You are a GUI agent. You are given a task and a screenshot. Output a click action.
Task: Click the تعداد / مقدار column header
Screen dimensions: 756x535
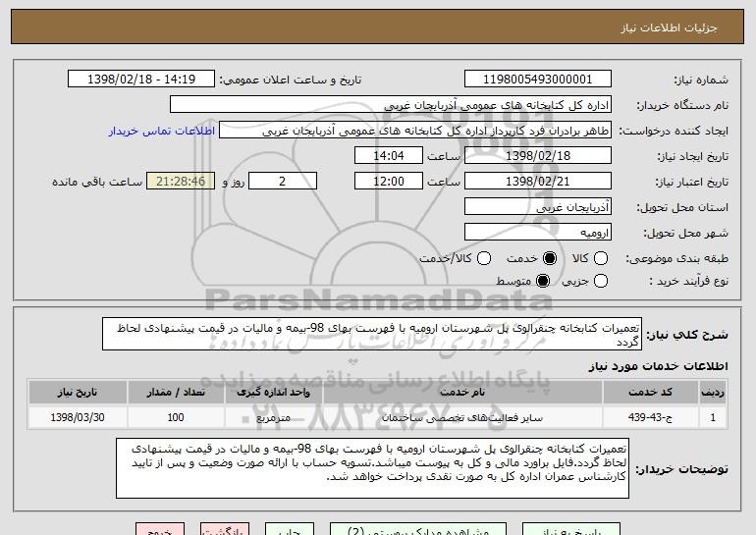pos(176,393)
